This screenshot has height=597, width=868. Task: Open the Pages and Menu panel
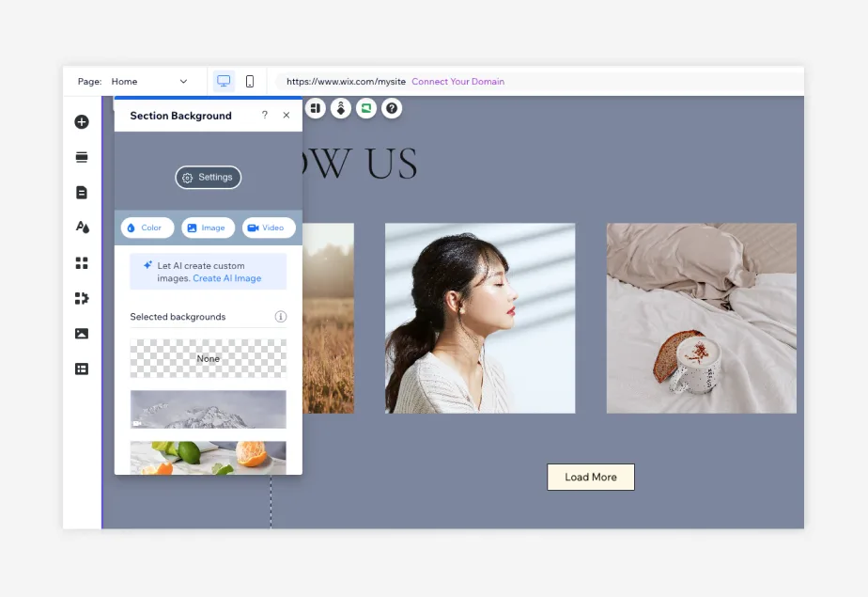[81, 192]
